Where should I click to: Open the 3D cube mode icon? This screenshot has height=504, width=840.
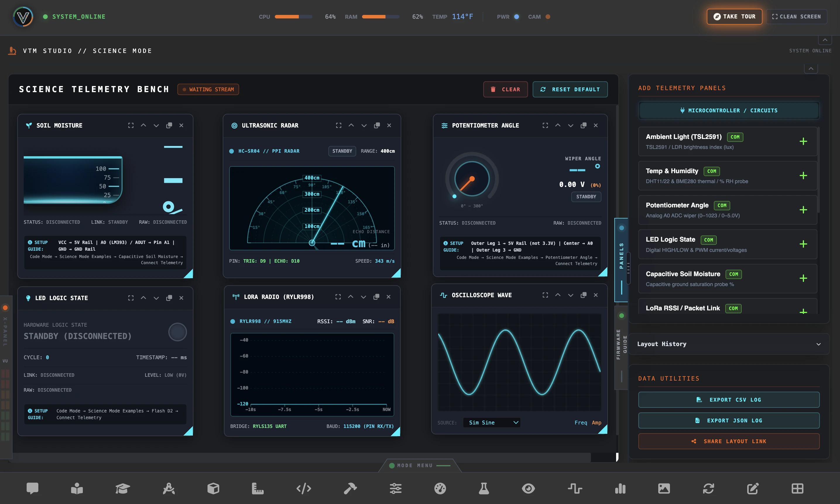pos(213,488)
